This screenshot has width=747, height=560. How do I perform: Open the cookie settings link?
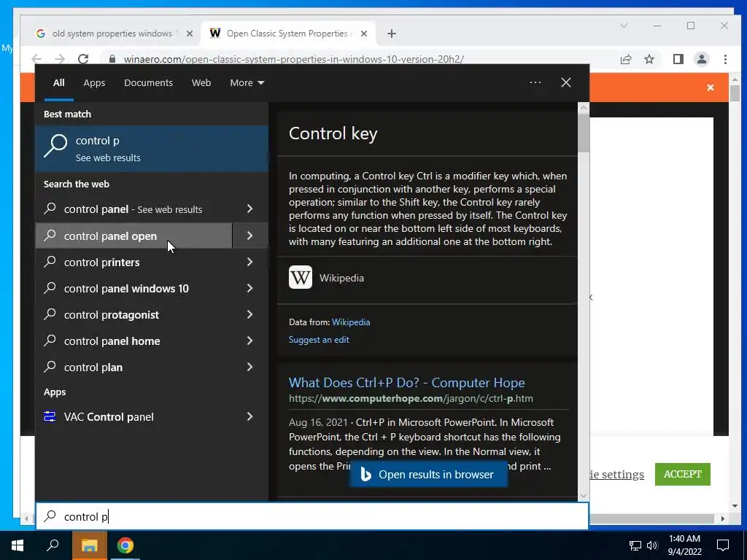(616, 474)
